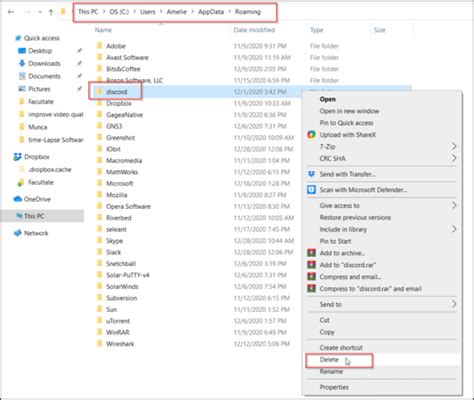Sort by Date modified column header

tap(254, 30)
